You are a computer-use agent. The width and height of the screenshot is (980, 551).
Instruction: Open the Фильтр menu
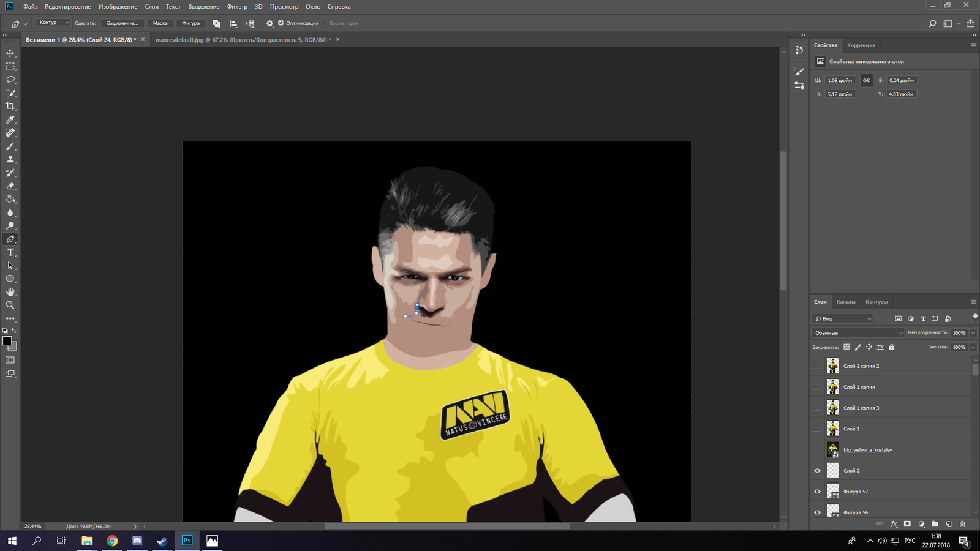237,7
